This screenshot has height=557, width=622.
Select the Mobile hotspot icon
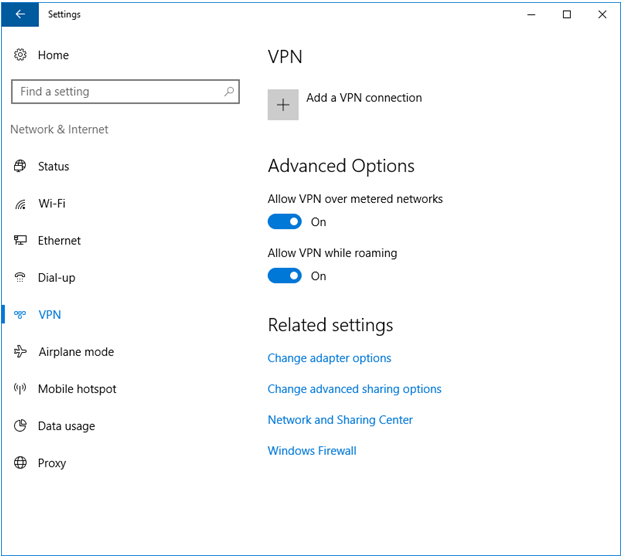click(20, 389)
